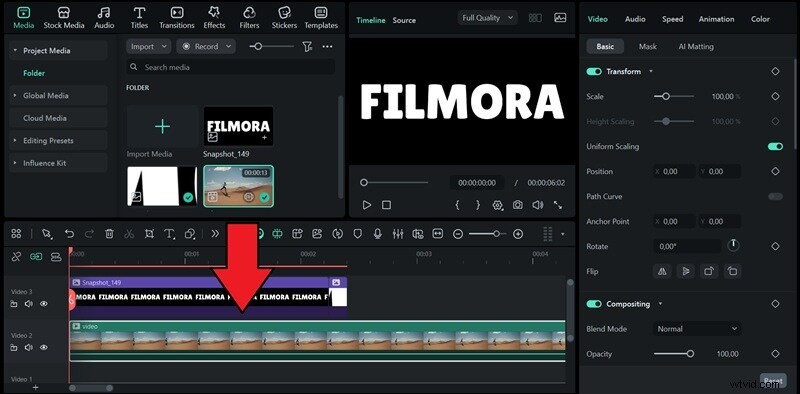Open the Record dropdown
800x394 pixels.
tap(206, 46)
